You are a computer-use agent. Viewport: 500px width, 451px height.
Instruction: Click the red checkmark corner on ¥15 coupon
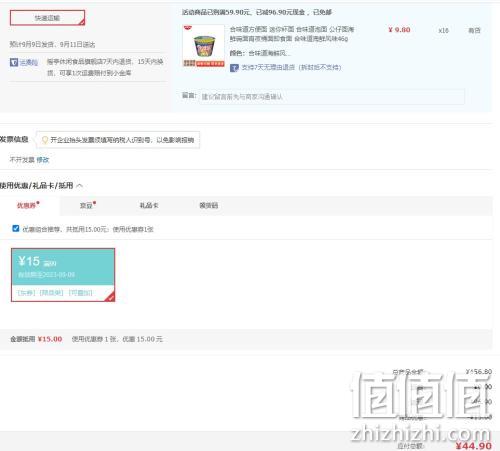pyautogui.click(x=111, y=297)
